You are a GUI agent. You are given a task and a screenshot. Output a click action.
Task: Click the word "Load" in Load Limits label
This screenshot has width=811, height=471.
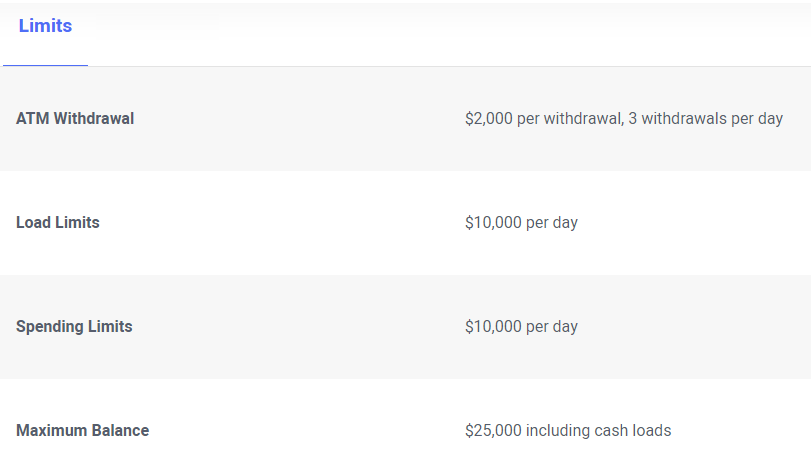(34, 223)
